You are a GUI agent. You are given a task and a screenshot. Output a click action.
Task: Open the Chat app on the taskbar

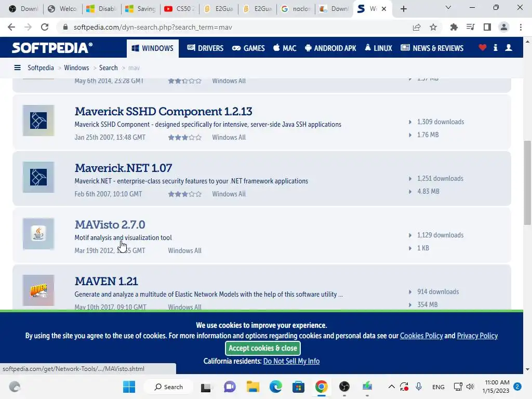230,387
